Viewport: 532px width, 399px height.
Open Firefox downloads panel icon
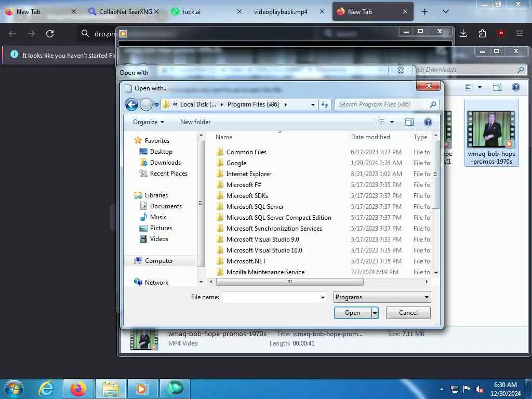coord(463,33)
